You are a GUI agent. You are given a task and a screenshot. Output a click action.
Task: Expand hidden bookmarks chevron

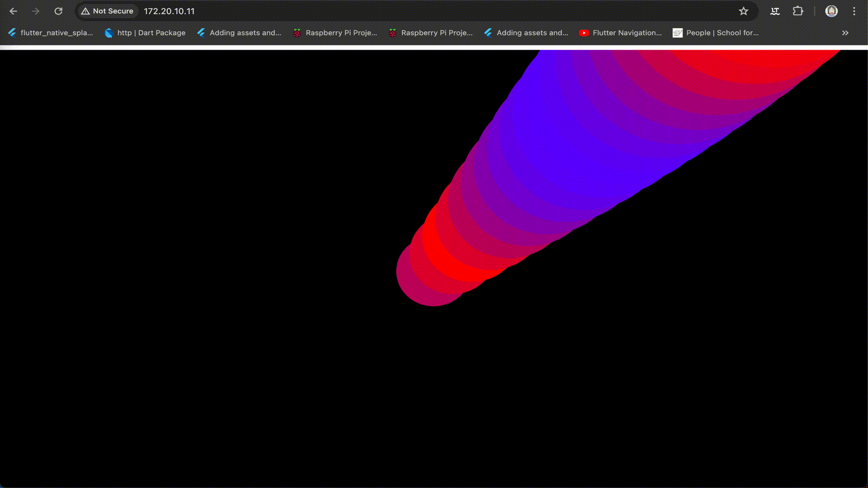click(845, 32)
